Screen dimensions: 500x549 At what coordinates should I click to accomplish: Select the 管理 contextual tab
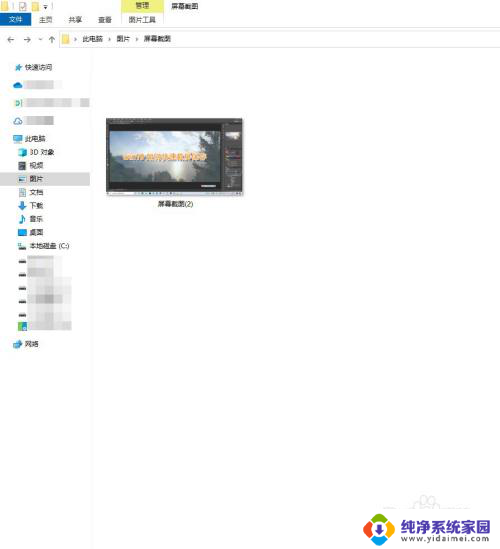142,6
